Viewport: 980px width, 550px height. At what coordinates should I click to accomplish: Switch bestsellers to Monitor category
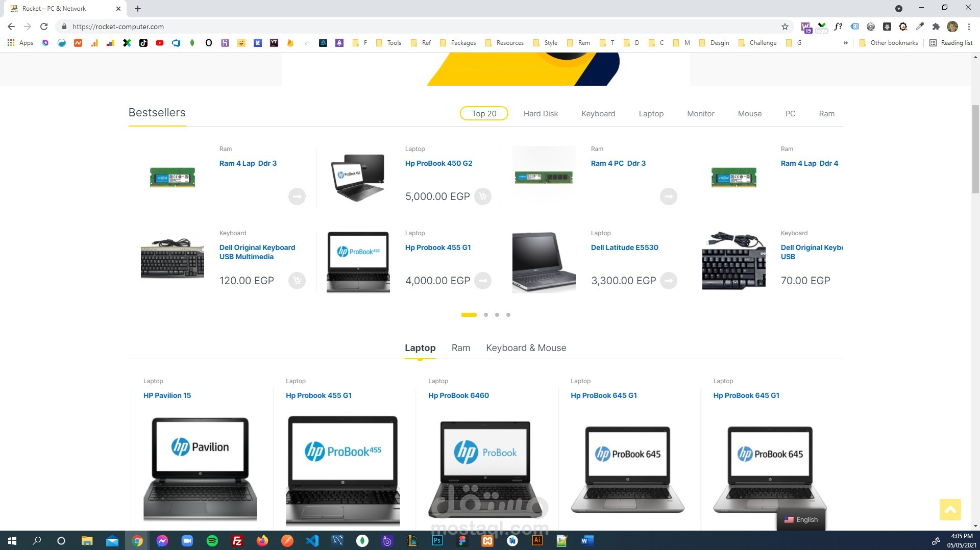(x=701, y=113)
